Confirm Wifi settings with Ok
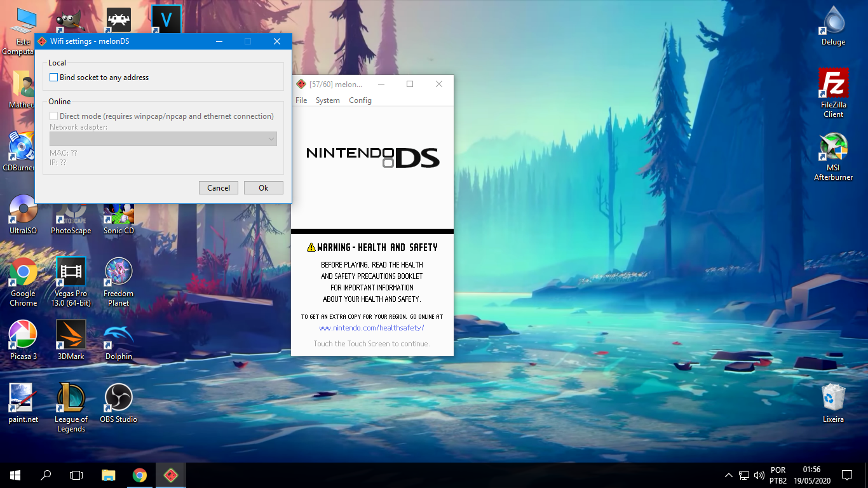The height and width of the screenshot is (488, 868). tap(263, 187)
